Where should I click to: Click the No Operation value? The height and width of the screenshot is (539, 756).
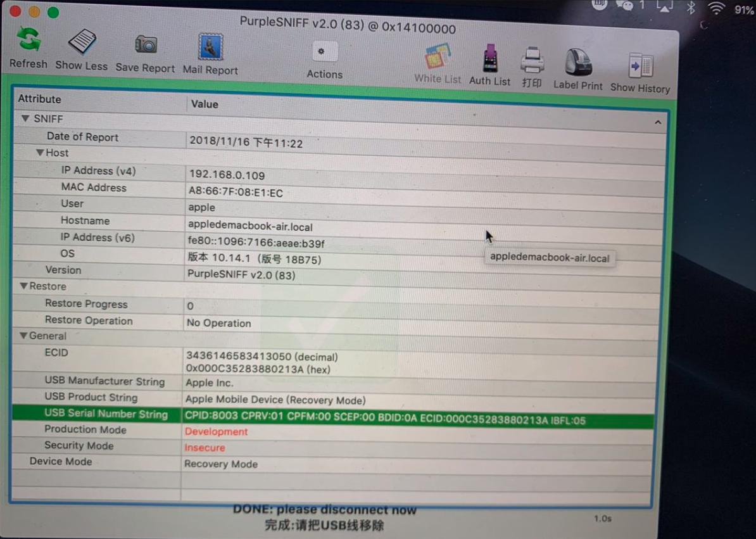point(219,323)
